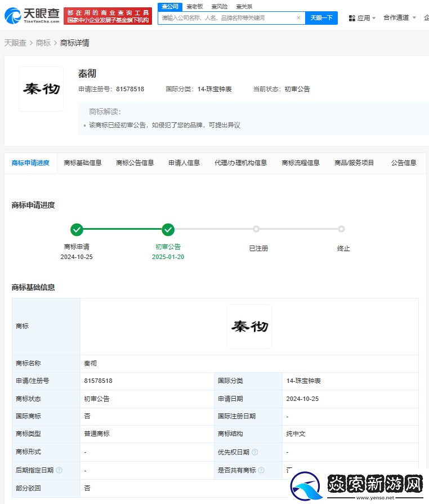This screenshot has height=504, width=429.
Task: Select the header application number 81578518
Action: (130, 89)
